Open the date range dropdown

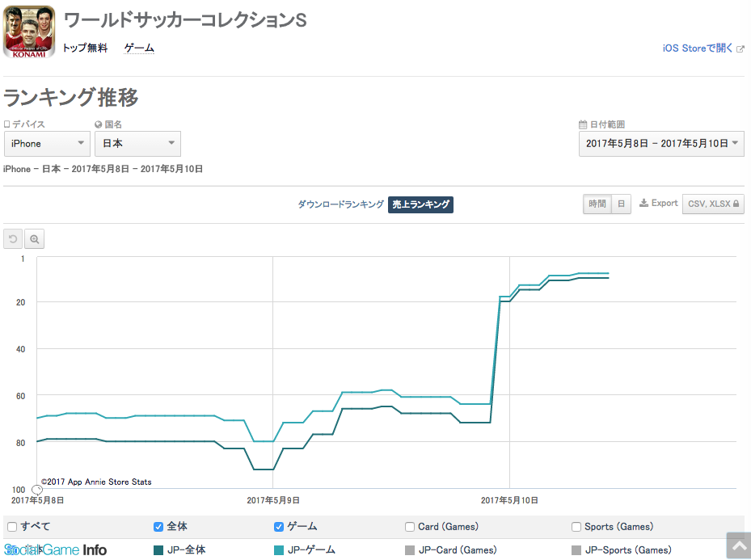[x=661, y=144]
